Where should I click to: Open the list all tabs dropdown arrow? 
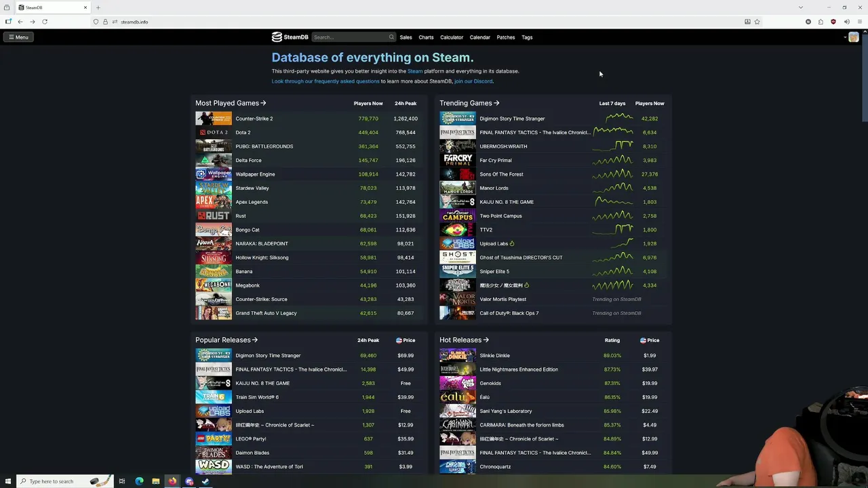coord(801,7)
